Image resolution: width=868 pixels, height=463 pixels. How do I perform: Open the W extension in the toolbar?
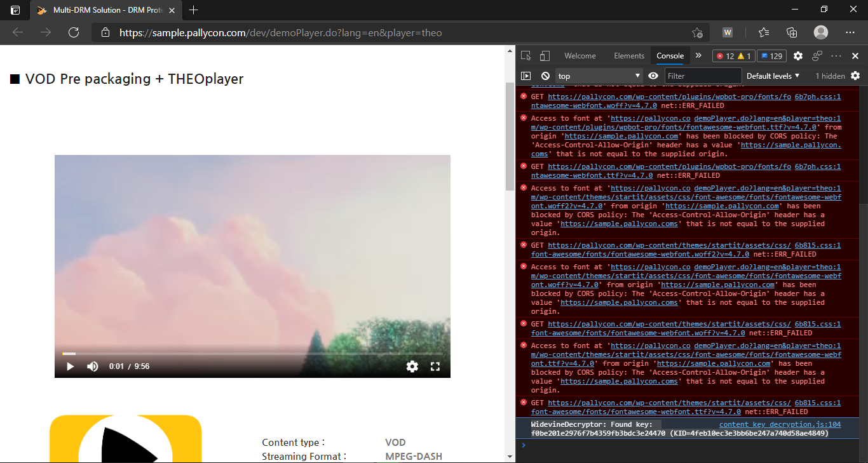coord(728,32)
